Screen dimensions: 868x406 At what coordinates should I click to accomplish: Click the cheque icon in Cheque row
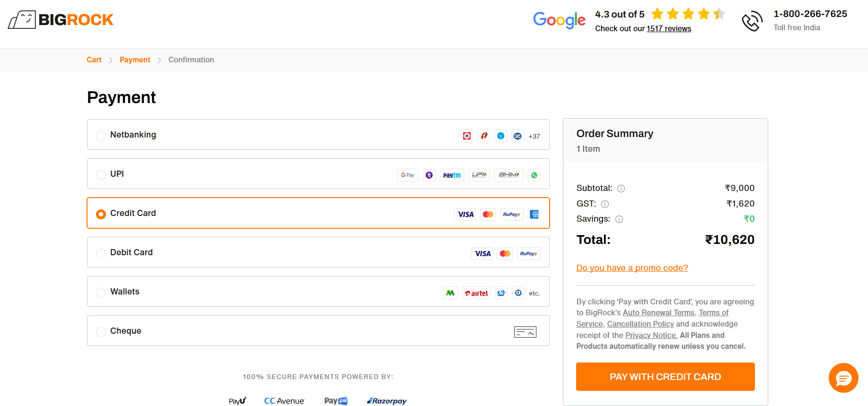tap(525, 332)
